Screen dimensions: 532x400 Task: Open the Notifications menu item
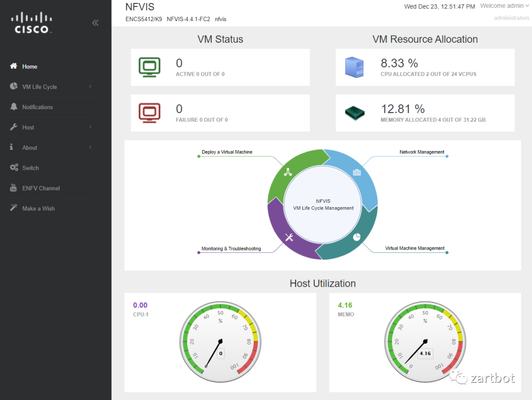pos(52,107)
